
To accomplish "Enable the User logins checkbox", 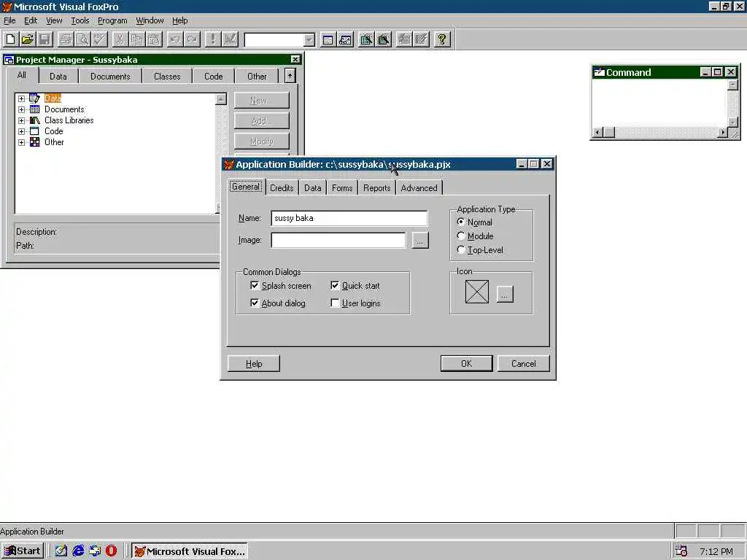I will [335, 303].
